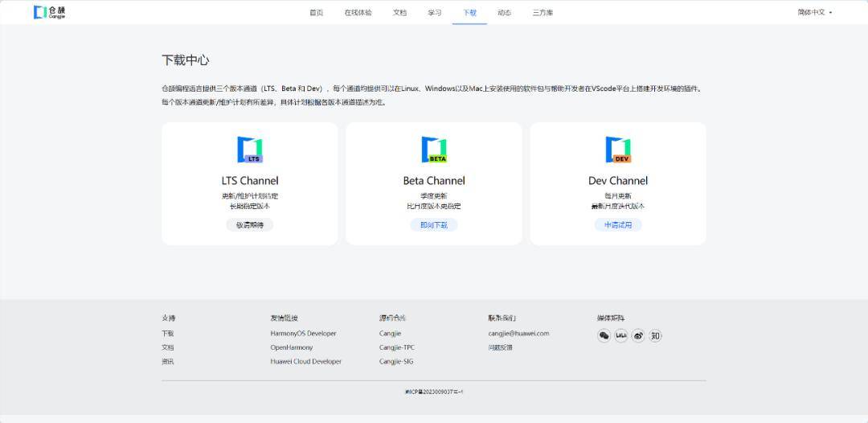Click the Dev channel logo icon
The width and height of the screenshot is (868, 423).
(618, 150)
